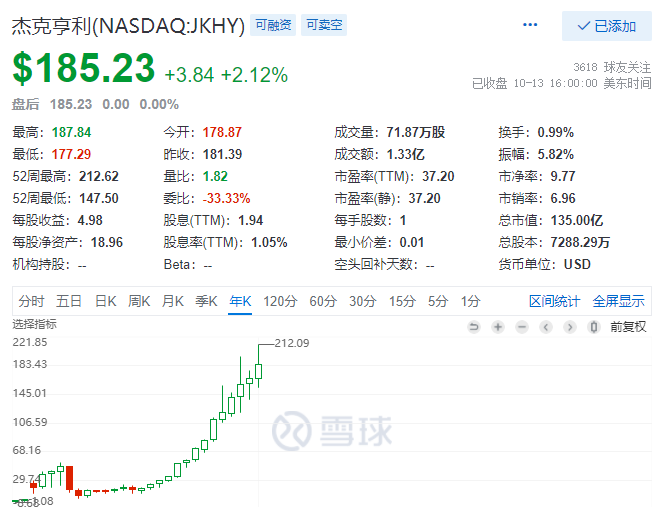Switch to the 60分 chart tab

[323, 301]
